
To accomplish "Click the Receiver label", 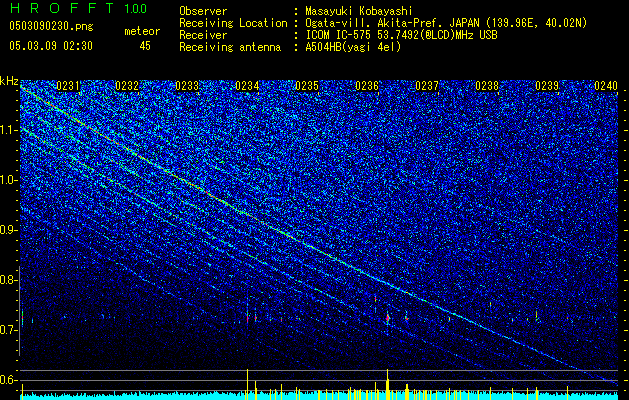I will point(203,35).
